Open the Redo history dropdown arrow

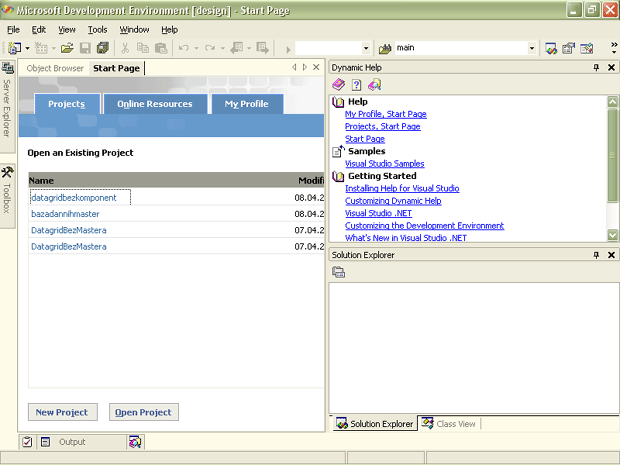click(x=223, y=48)
